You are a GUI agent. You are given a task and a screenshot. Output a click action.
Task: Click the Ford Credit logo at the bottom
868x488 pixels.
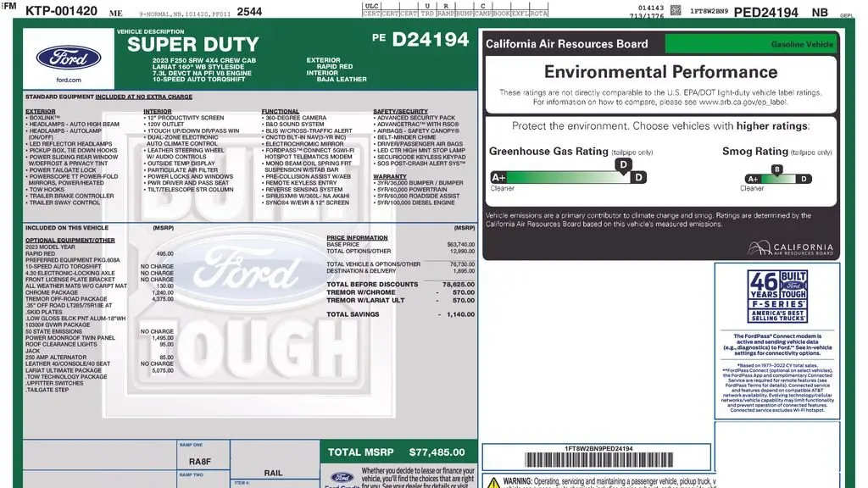click(342, 479)
